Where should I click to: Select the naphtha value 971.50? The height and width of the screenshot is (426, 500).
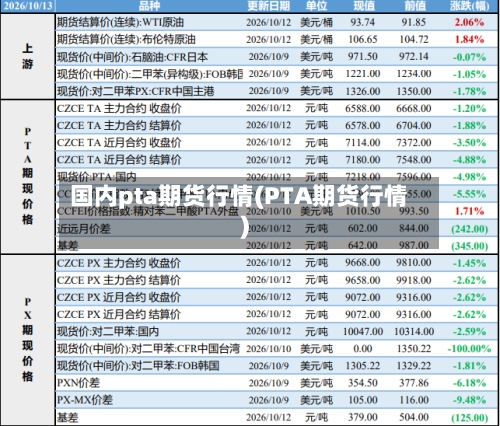(363, 57)
